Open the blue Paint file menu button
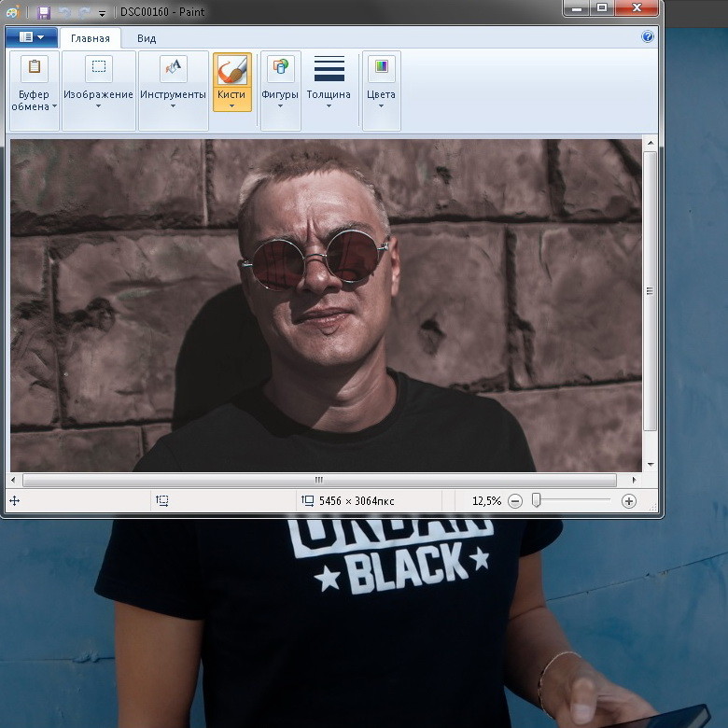 pos(32,37)
